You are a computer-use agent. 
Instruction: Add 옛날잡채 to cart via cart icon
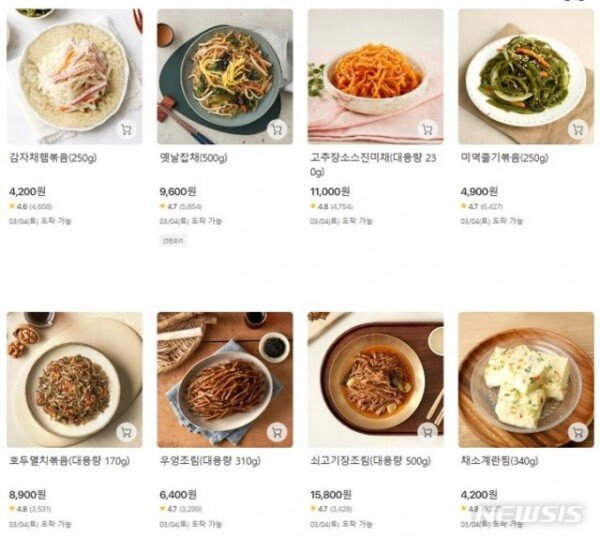click(277, 130)
